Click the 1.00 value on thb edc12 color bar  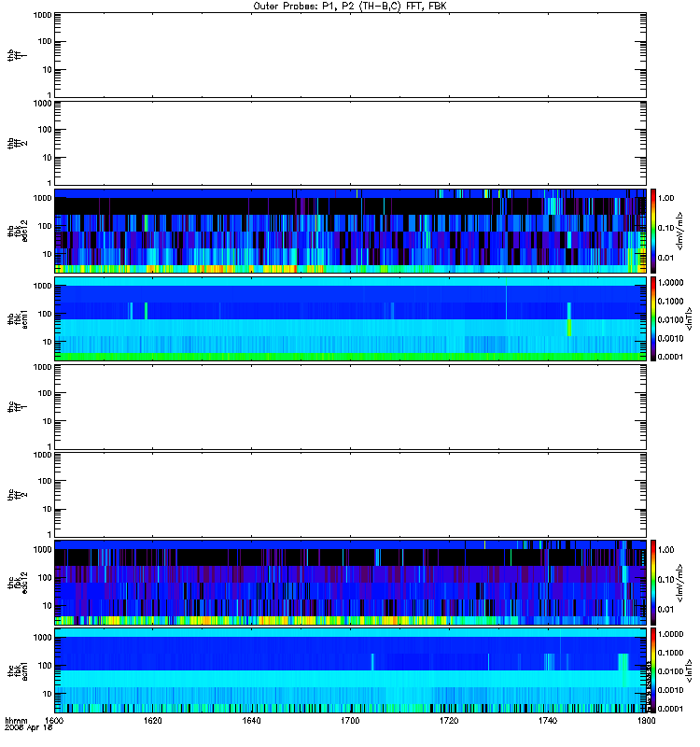pos(665,198)
